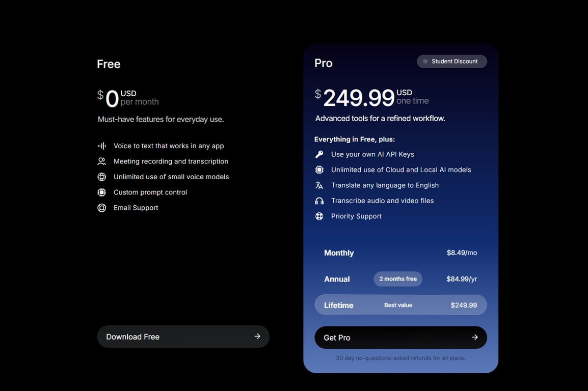Click the headphones transcribe audio icon

(x=319, y=201)
